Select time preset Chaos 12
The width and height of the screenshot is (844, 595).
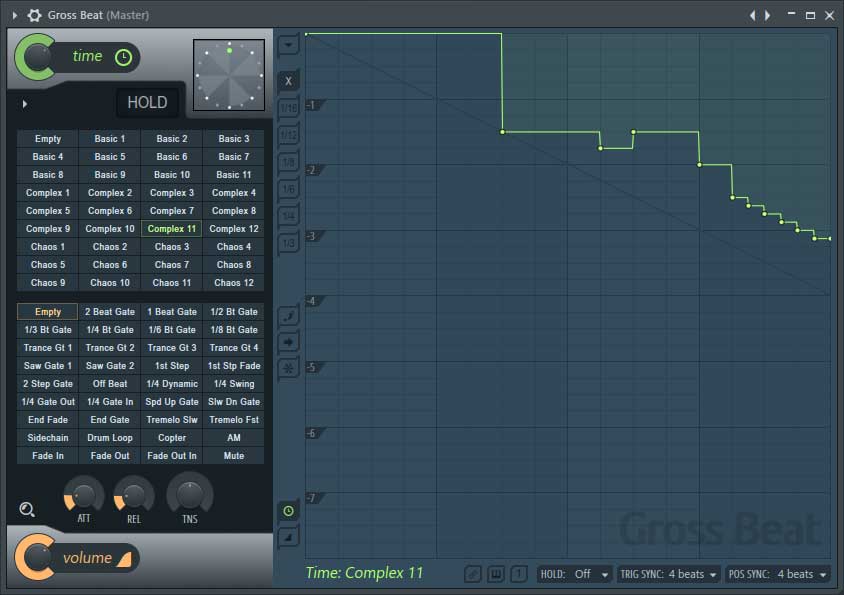point(234,283)
